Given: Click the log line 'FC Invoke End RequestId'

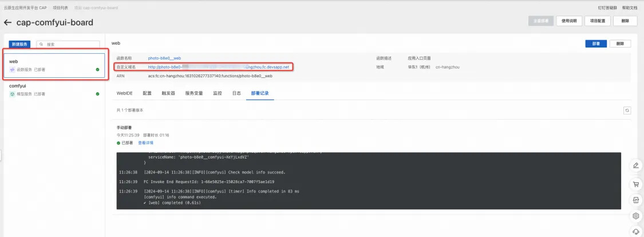Looking at the screenshot, I should 208,181.
